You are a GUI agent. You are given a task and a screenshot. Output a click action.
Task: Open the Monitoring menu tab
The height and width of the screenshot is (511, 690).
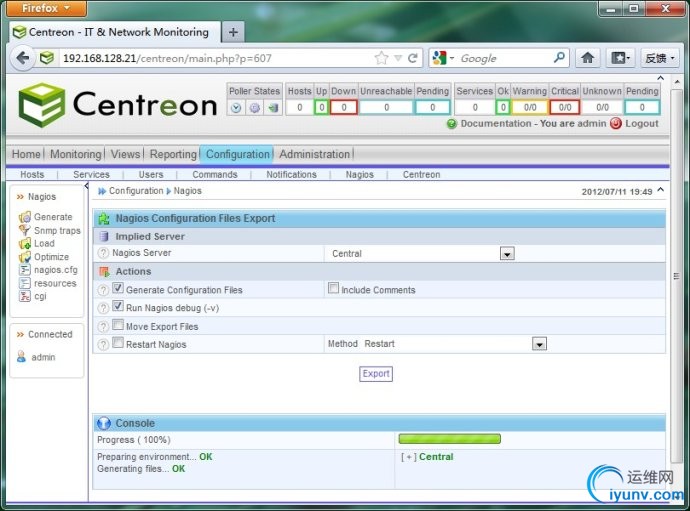coord(76,154)
